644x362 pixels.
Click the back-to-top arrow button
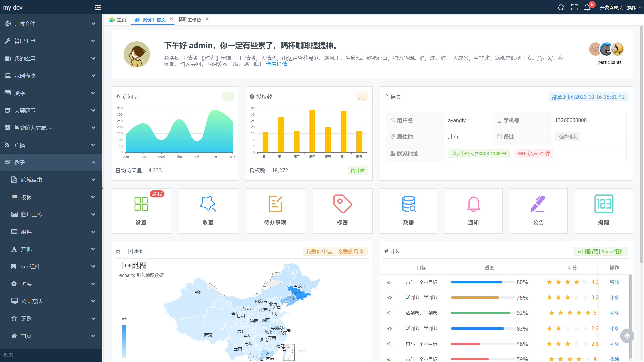coord(627,336)
